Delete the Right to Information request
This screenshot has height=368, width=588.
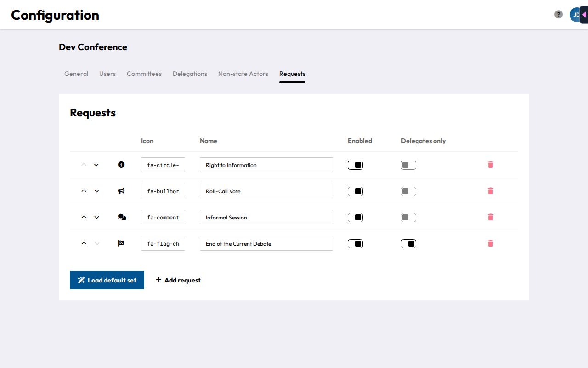490,165
